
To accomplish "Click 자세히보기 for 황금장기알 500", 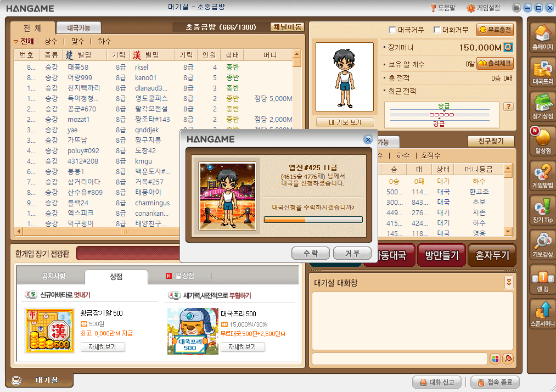I will [x=103, y=347].
